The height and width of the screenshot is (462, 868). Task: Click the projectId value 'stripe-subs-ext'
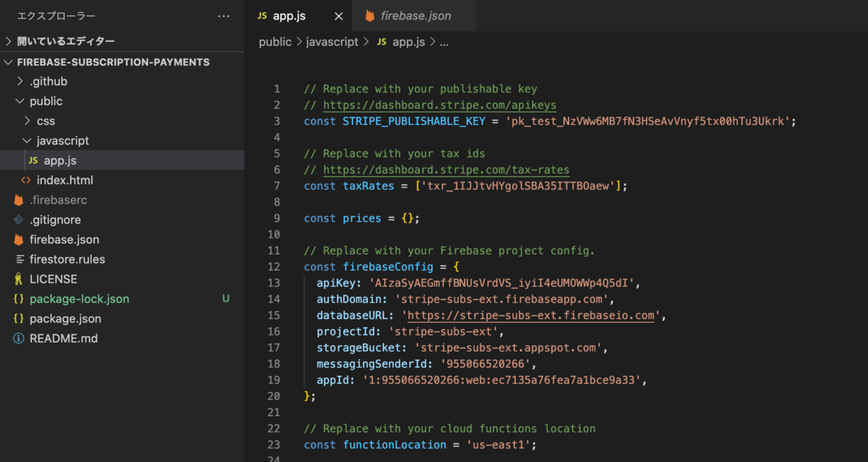click(x=444, y=331)
